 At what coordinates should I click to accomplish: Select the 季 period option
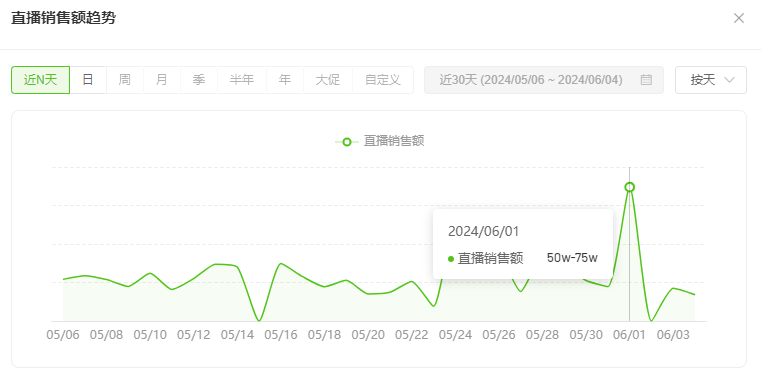pos(199,80)
